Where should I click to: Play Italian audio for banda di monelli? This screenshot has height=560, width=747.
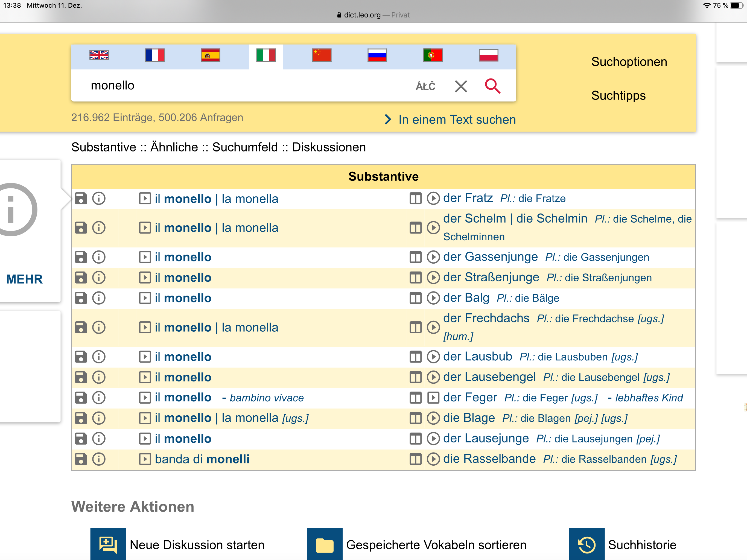click(x=145, y=459)
